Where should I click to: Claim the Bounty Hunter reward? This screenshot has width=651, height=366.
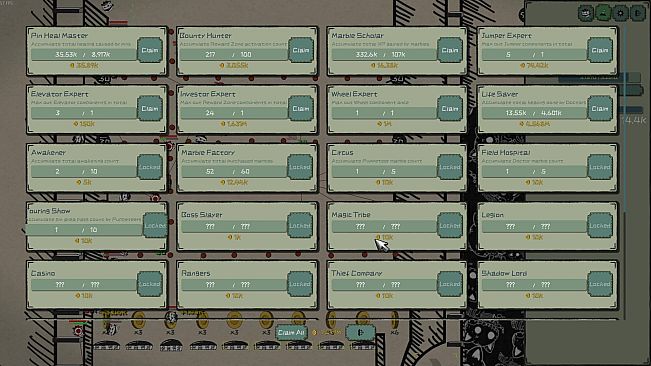[x=300, y=50]
